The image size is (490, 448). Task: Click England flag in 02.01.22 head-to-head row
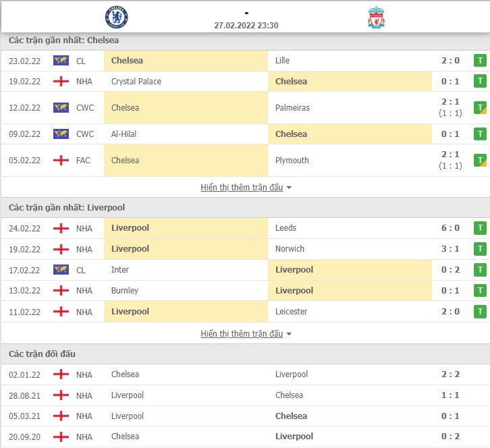(x=61, y=374)
